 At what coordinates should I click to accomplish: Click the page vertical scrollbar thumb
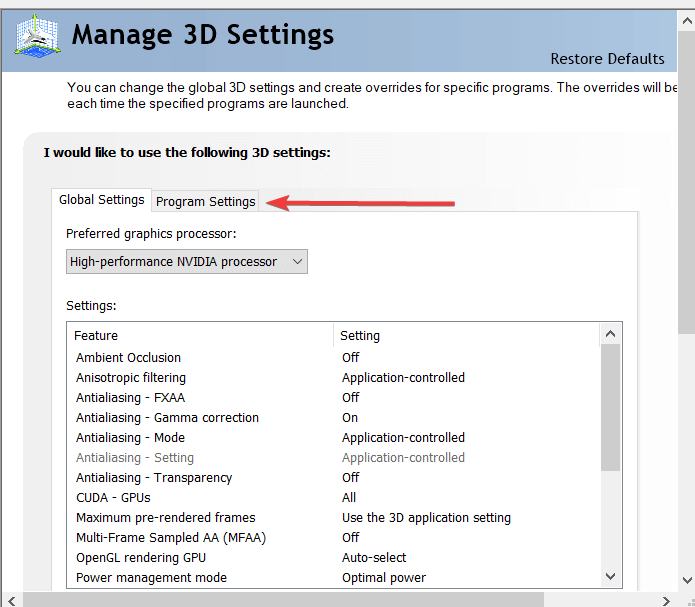687,182
